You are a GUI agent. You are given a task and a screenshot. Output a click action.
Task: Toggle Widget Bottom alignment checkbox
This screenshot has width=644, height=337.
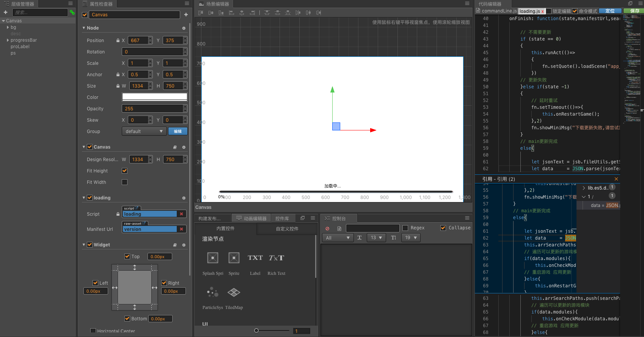(127, 318)
